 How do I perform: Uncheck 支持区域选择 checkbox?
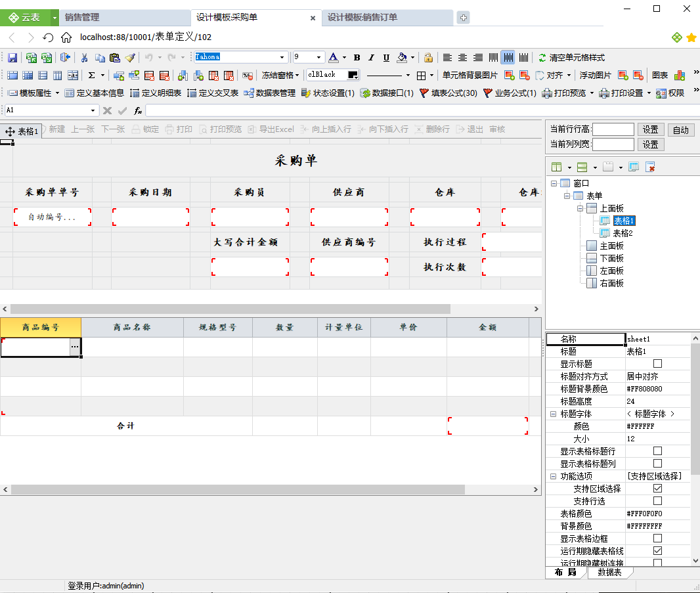(657, 489)
